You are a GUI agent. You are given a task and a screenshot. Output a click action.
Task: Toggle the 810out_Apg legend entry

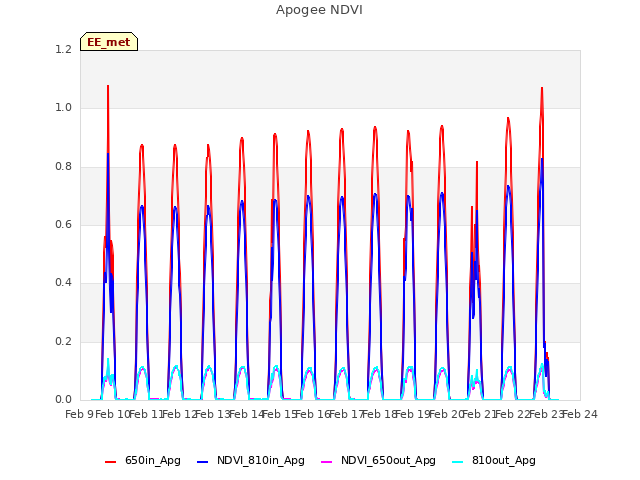(x=494, y=460)
